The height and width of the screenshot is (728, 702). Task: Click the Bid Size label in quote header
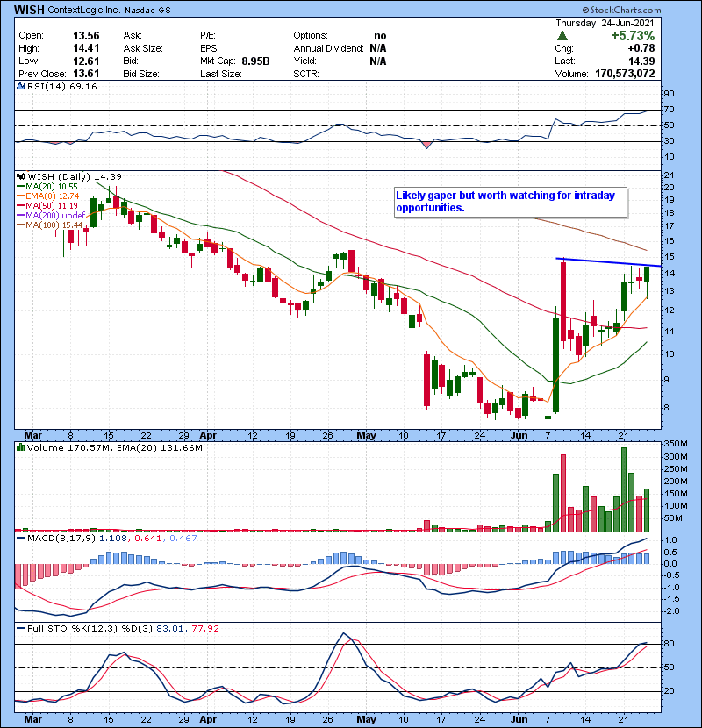141,74
